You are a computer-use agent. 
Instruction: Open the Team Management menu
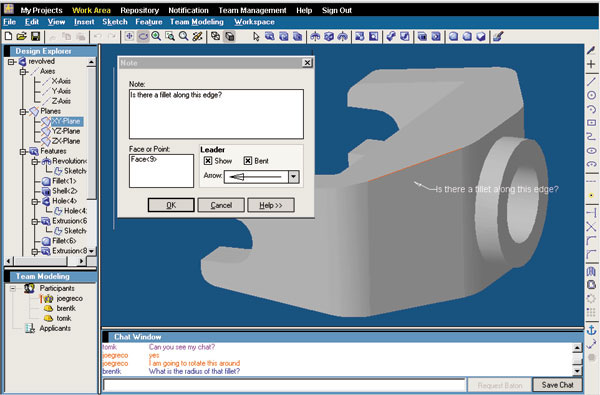[x=252, y=10]
